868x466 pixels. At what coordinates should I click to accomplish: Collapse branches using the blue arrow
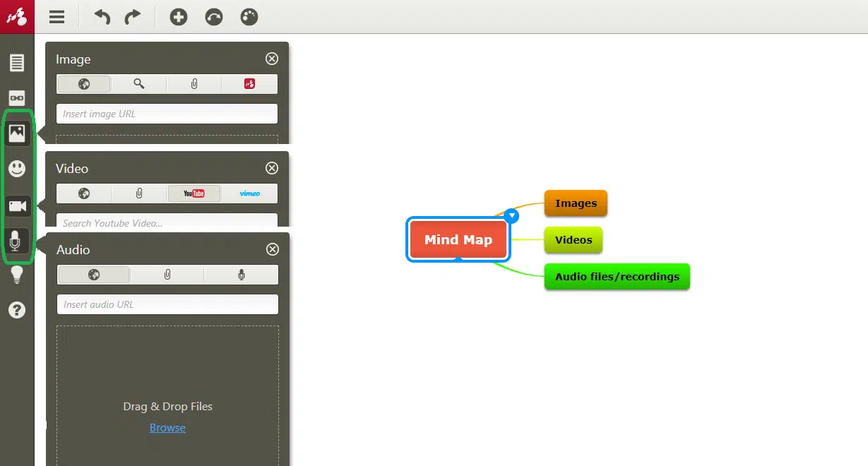[512, 216]
